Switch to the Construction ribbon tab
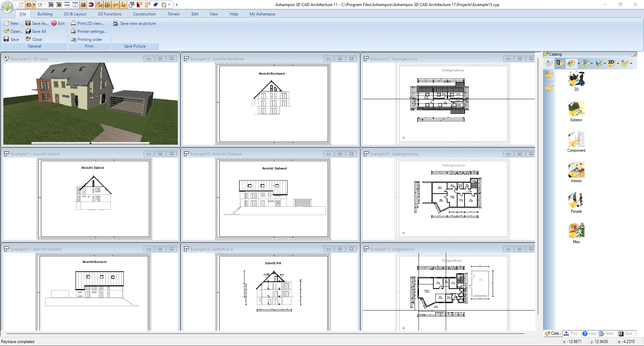The height and width of the screenshot is (346, 644). (144, 14)
